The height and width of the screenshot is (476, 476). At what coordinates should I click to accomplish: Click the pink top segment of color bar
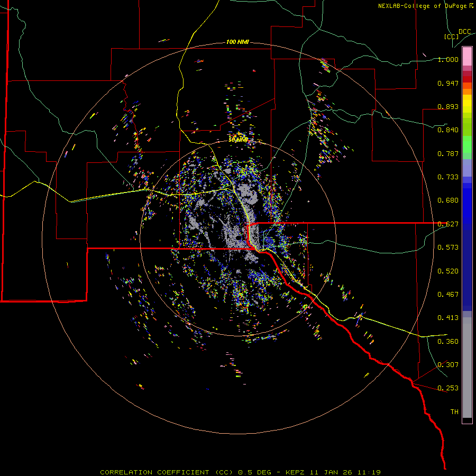coord(467,57)
